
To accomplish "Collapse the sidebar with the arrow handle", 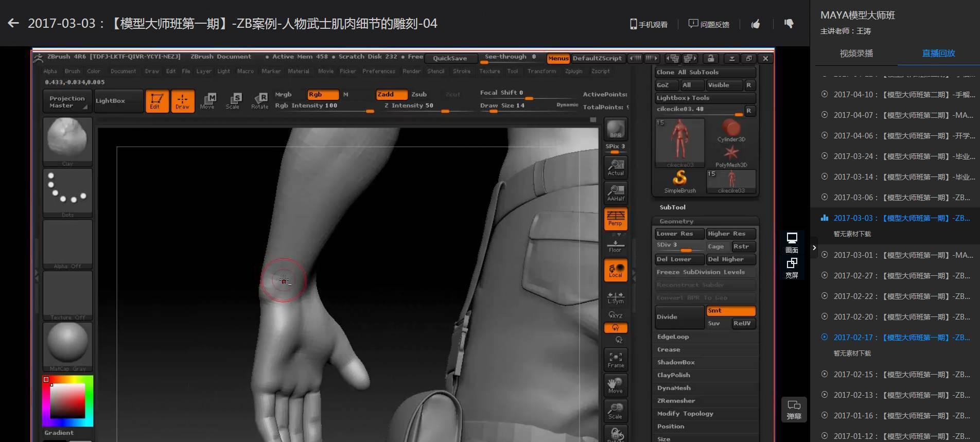I will pyautogui.click(x=814, y=247).
